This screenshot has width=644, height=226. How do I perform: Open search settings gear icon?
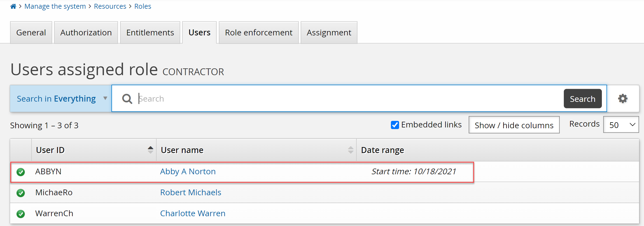(623, 99)
